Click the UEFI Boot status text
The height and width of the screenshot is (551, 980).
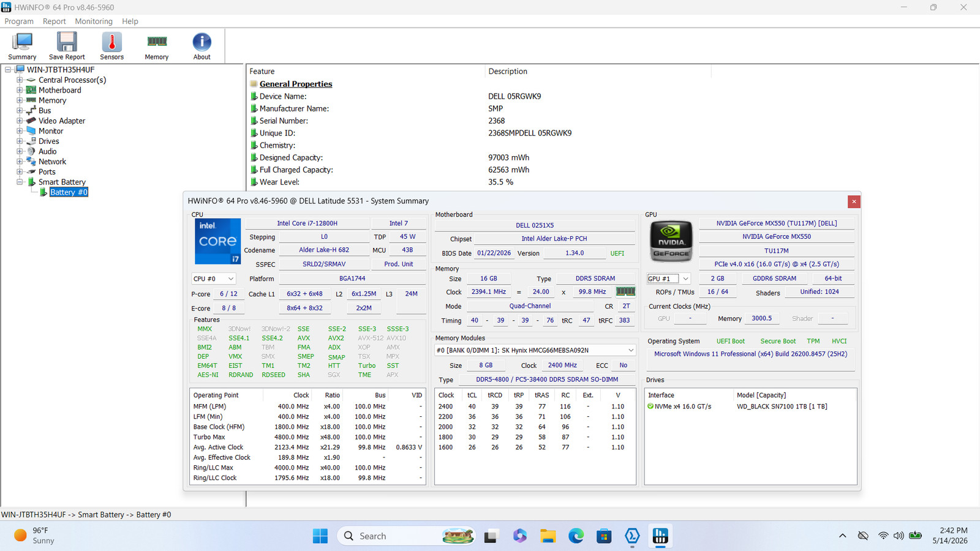731,341
